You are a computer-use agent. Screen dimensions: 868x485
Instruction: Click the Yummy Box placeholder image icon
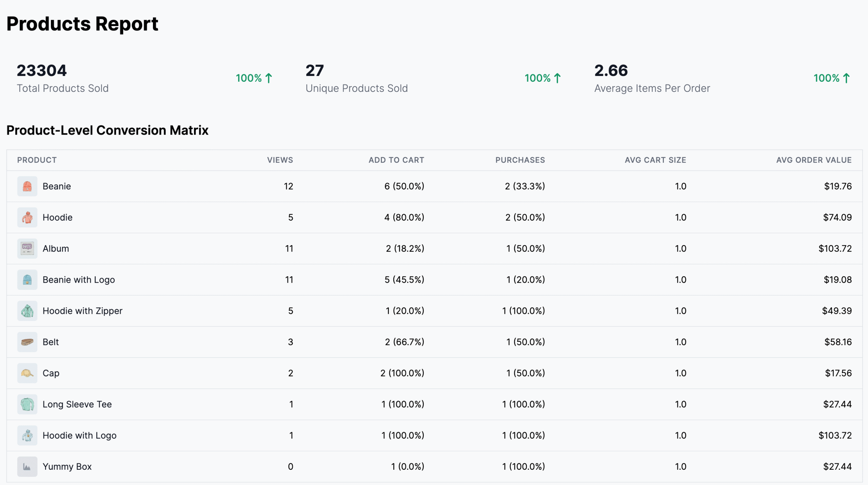pos(27,467)
